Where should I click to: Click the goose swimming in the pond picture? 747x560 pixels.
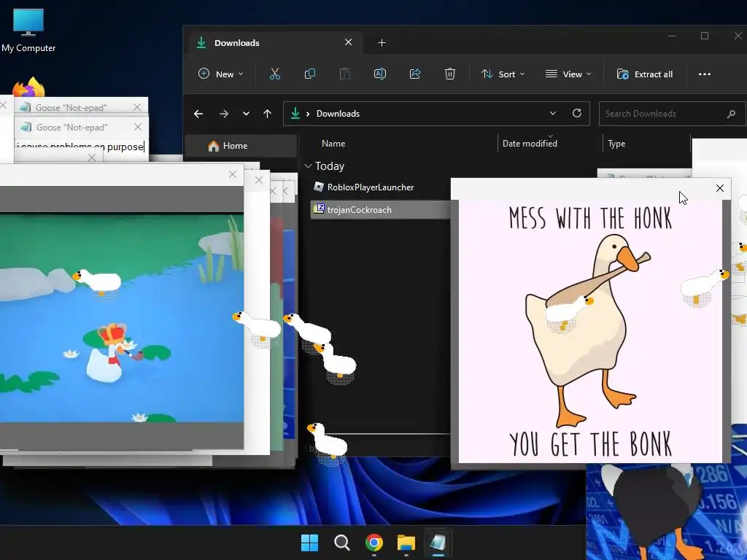click(98, 281)
